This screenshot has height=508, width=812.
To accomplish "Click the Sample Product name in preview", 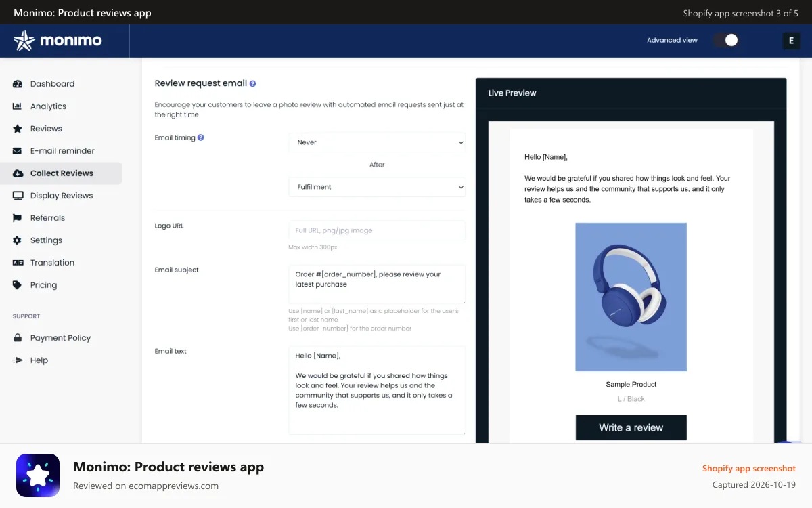I will click(x=631, y=385).
